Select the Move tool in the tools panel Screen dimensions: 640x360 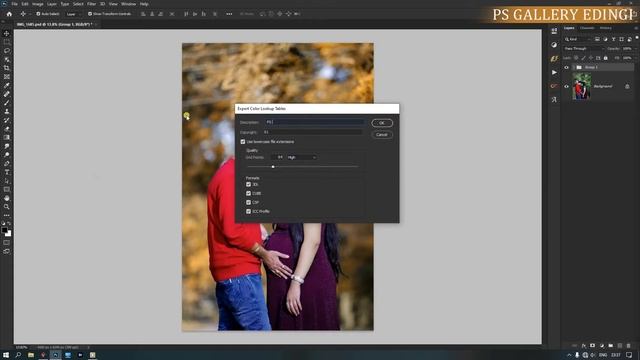[x=7, y=33]
